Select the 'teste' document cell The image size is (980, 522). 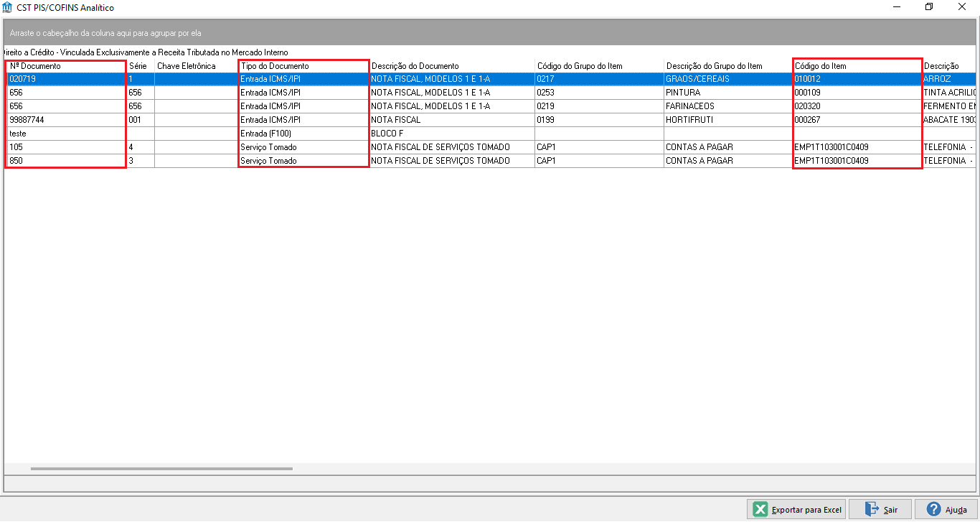66,134
